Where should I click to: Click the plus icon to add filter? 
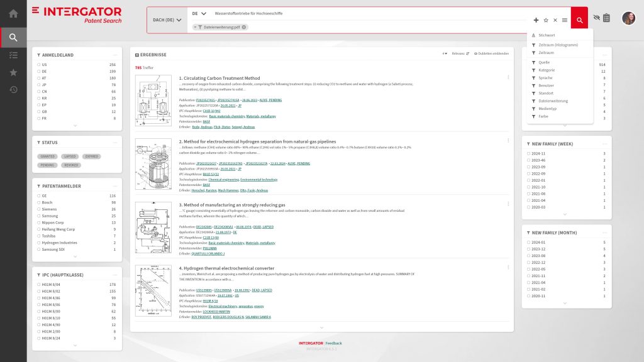[x=536, y=20]
